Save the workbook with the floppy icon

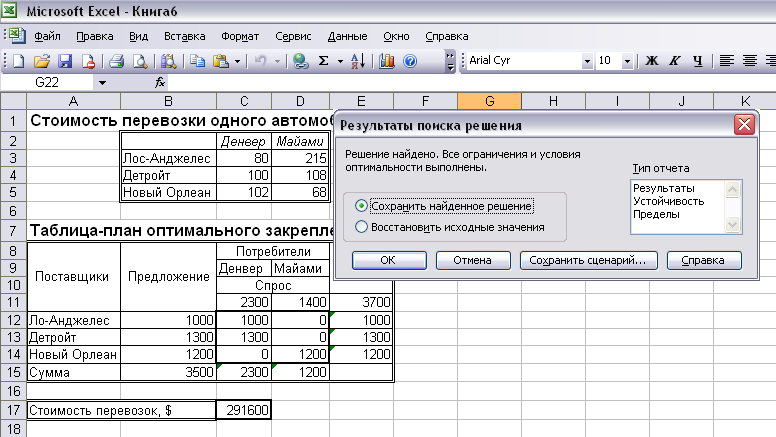point(65,61)
